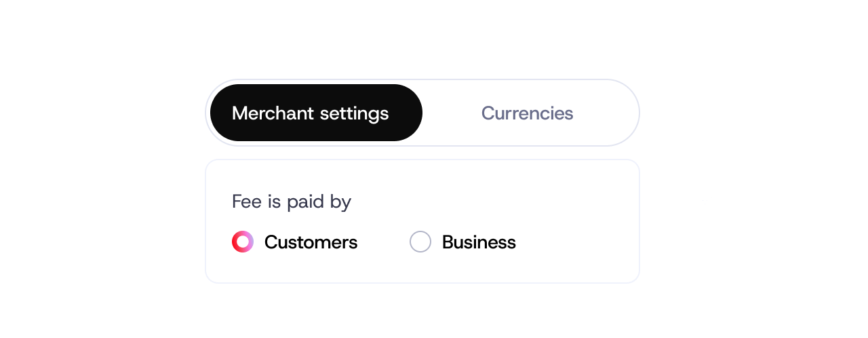Click the empty circle beside Business
The height and width of the screenshot is (338, 868).
pos(420,242)
